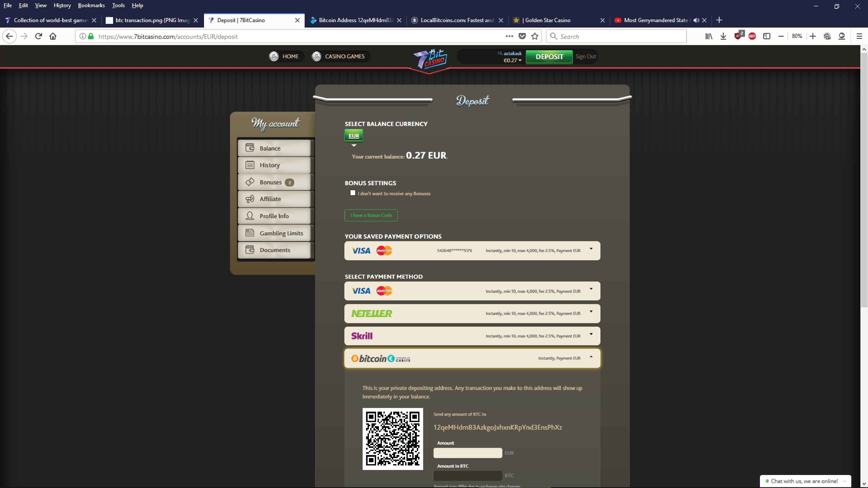Image resolution: width=868 pixels, height=488 pixels.
Task: Switch to LocalBitcoins.com tab
Action: tap(457, 20)
